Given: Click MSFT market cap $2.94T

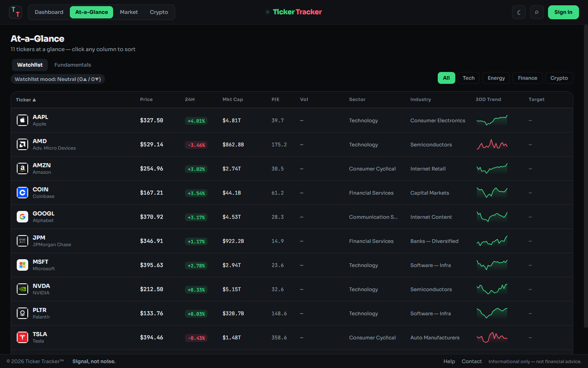Looking at the screenshot, I should click(232, 265).
